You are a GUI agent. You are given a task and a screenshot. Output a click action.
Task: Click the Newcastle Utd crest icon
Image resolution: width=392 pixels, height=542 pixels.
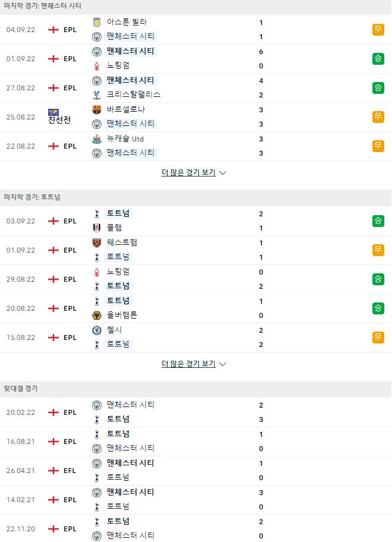(97, 139)
